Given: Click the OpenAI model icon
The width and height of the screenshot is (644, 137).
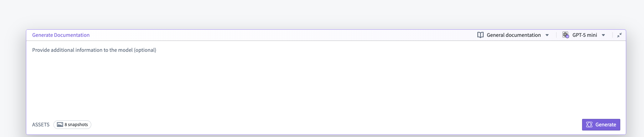Looking at the screenshot, I should [565, 35].
